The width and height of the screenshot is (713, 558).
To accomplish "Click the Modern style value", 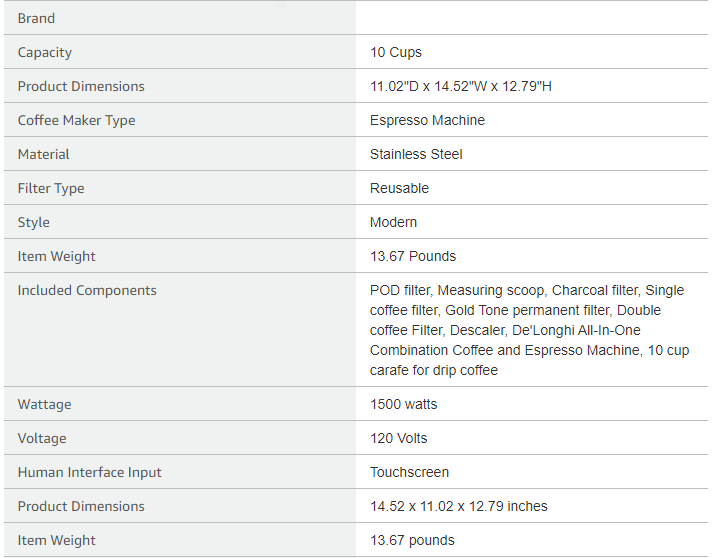I will tap(393, 222).
